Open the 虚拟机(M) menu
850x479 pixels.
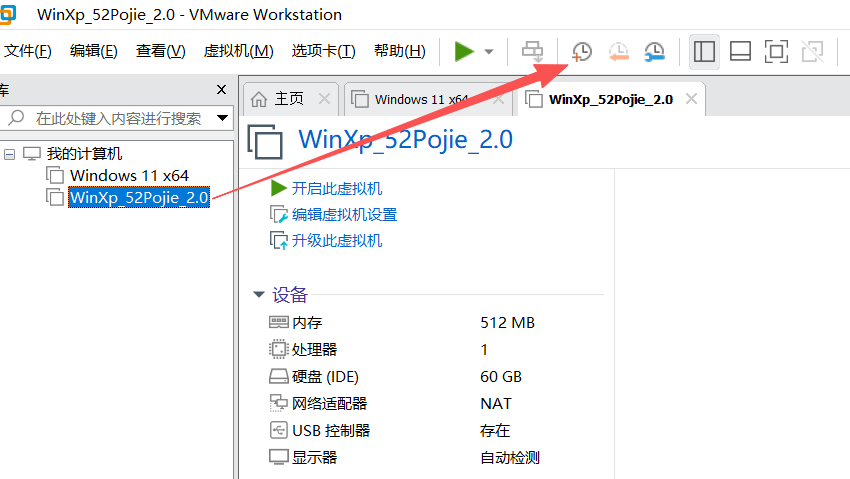coord(238,51)
